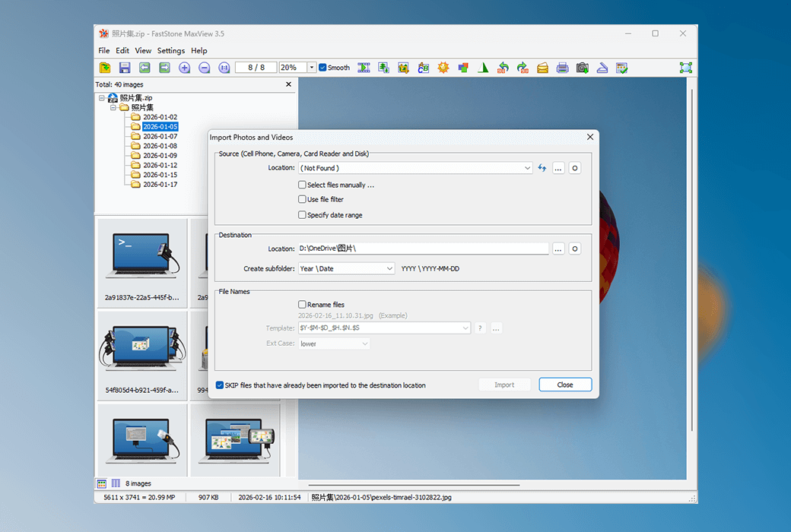791x532 pixels.
Task: Click the camera screen capture icon
Action: pyautogui.click(x=582, y=68)
